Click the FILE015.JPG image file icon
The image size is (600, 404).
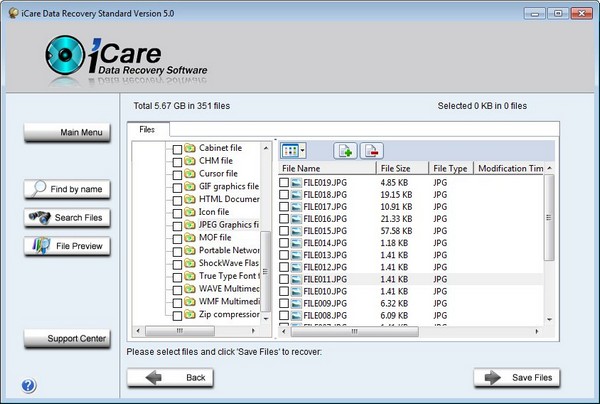297,230
